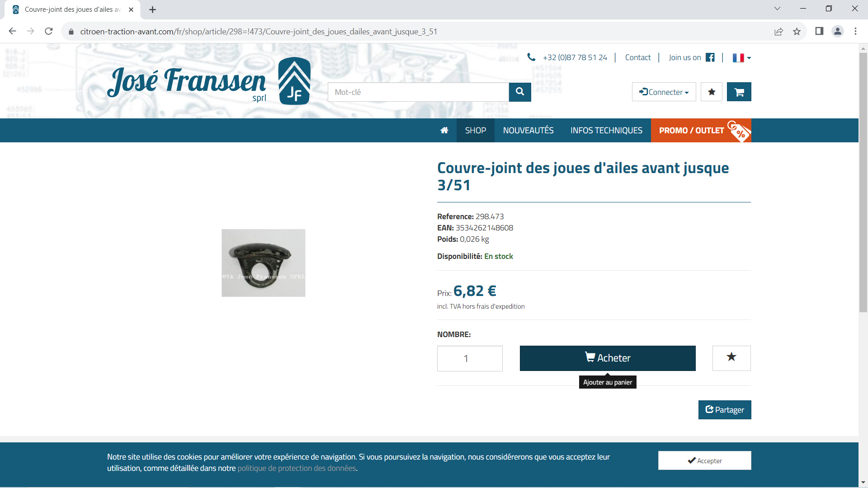The image size is (868, 488).
Task: Click the Partager button
Action: coord(725,410)
